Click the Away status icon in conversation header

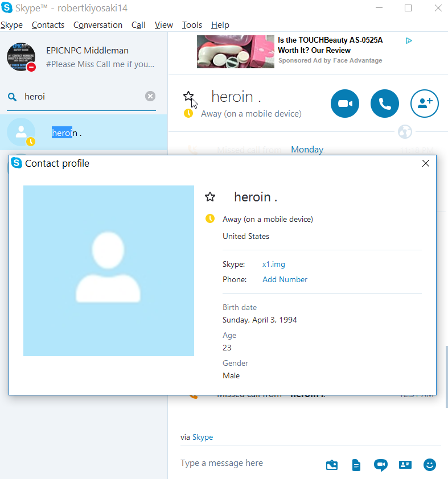(x=188, y=113)
